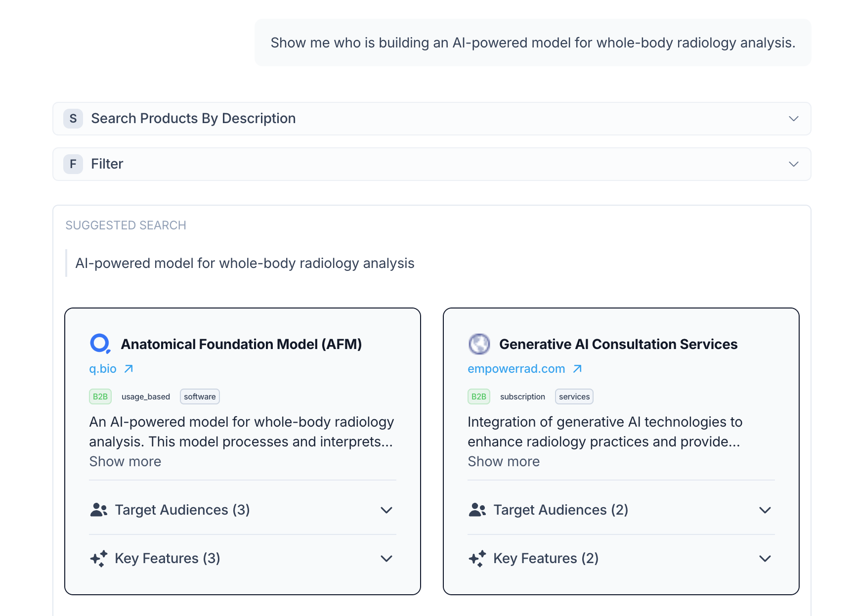Screen dimensions: 856x616
Task: Open the empowerrad.com website link
Action: (516, 369)
